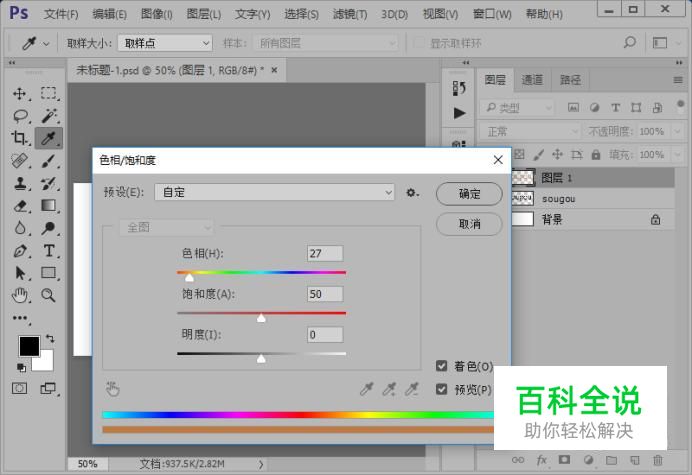Create new adjustment layer icon
The image size is (692, 475).
point(588,460)
